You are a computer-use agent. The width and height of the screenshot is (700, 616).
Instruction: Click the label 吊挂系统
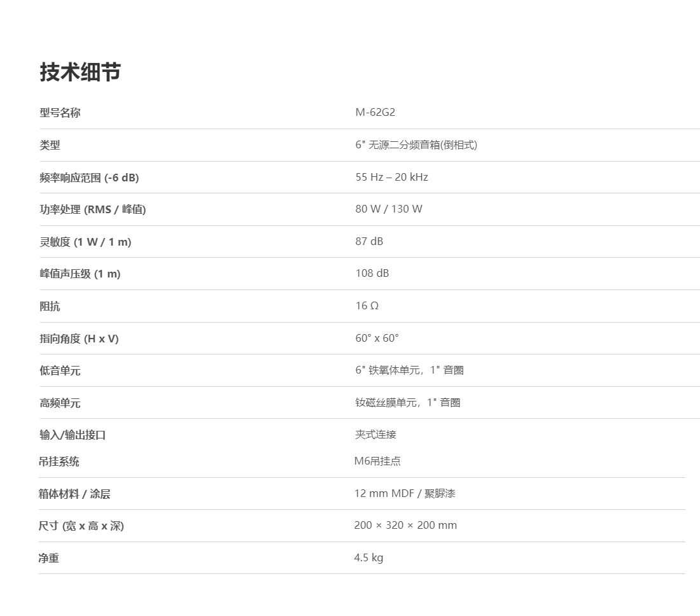[x=59, y=461]
